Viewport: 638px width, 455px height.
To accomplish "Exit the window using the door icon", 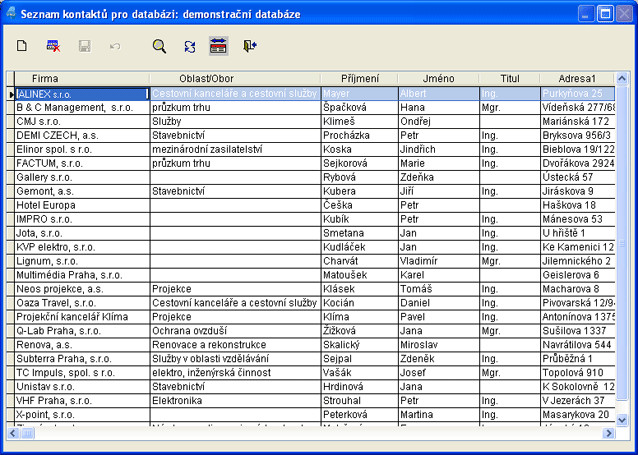I will point(250,46).
